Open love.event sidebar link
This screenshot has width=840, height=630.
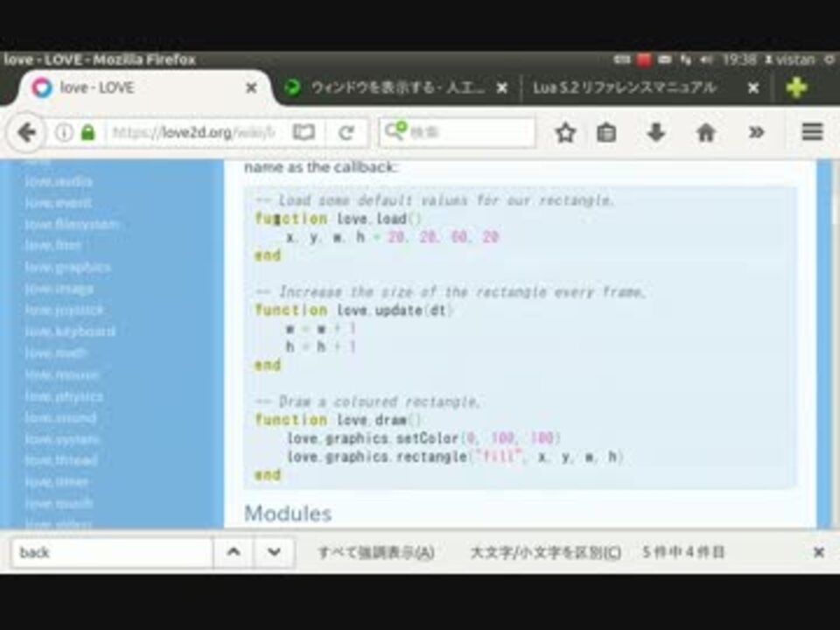58,202
